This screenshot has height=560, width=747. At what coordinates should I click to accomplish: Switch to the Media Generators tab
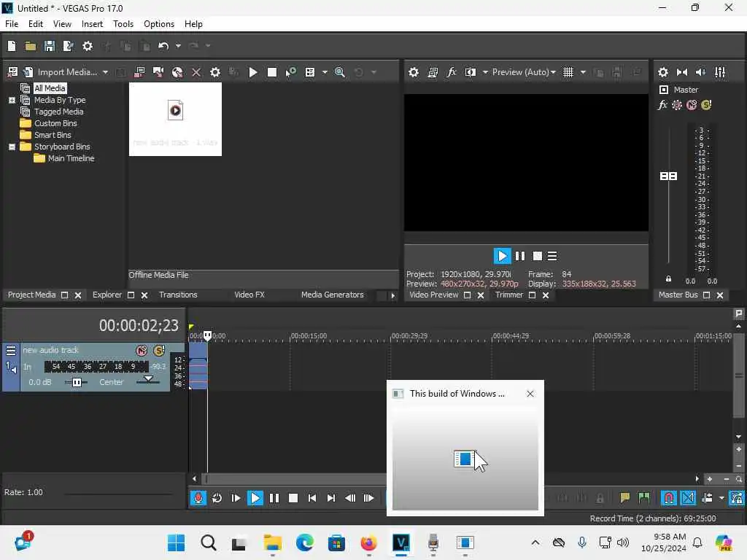(x=332, y=295)
